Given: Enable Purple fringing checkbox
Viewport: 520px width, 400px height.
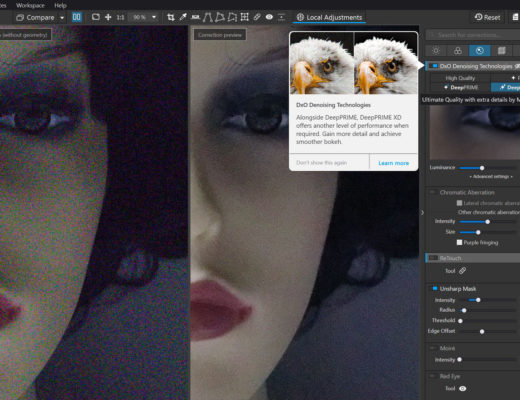Looking at the screenshot, I should pos(459,242).
